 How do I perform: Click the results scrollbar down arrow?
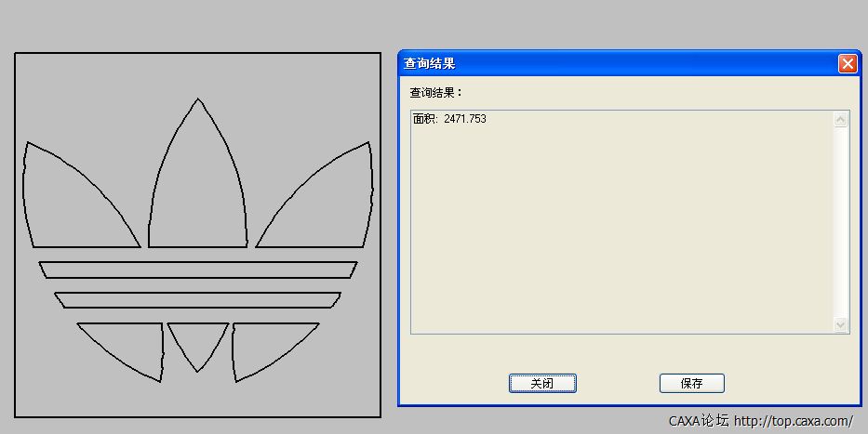[840, 324]
